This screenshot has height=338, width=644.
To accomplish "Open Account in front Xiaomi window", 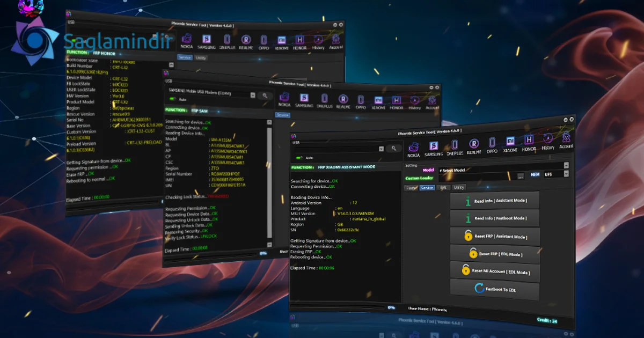I will coord(566,141).
